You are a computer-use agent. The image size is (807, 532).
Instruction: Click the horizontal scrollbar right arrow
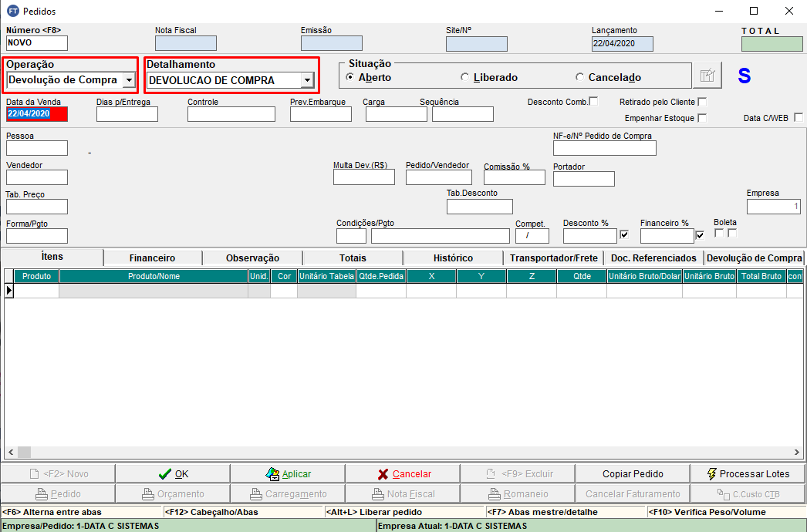pyautogui.click(x=797, y=453)
